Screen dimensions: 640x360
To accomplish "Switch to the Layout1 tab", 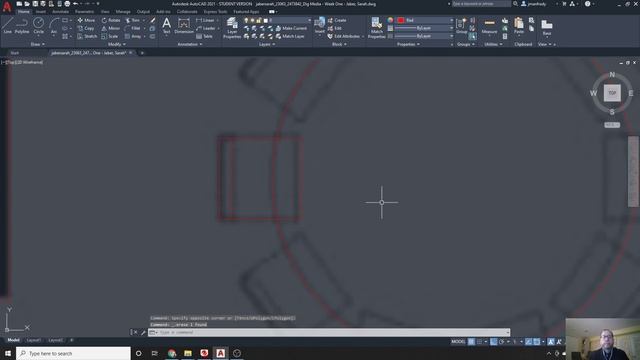I will point(33,340).
